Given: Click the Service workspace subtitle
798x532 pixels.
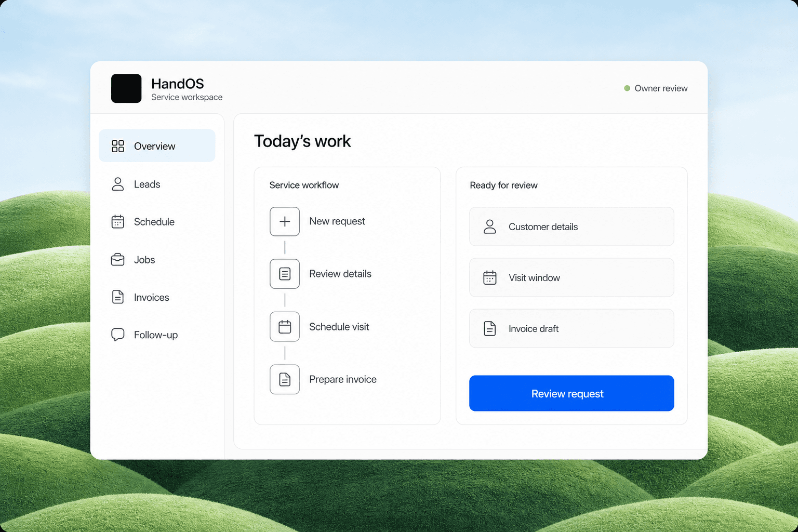Looking at the screenshot, I should [187, 97].
